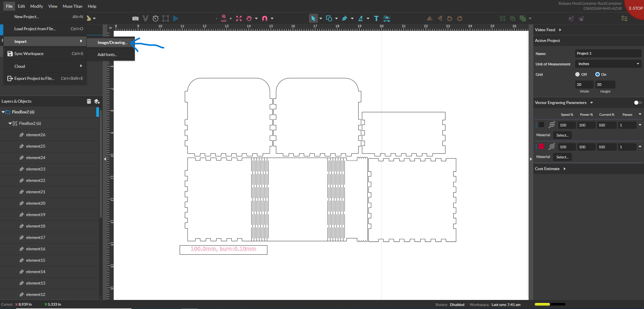Screen dimensions: 644x309
Task: Click the flip horizontal triangle icon
Action: [x=430, y=18]
